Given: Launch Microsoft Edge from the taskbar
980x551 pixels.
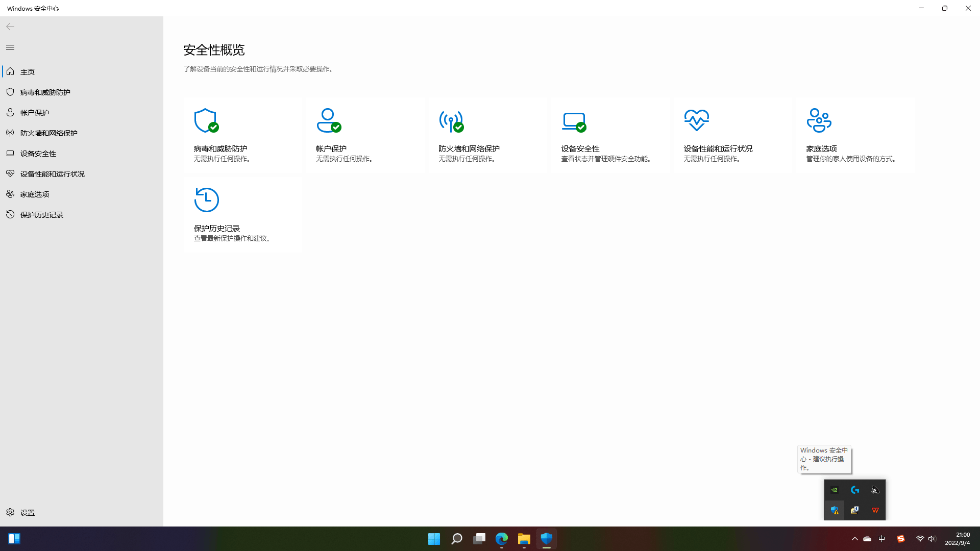Looking at the screenshot, I should click(502, 539).
